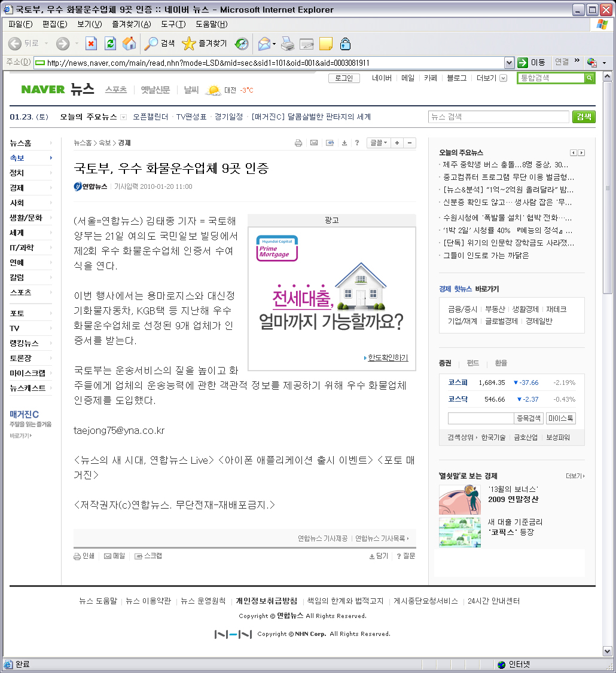Open the History toolbar icon
Viewport: 616px width, 673px height.
click(241, 44)
